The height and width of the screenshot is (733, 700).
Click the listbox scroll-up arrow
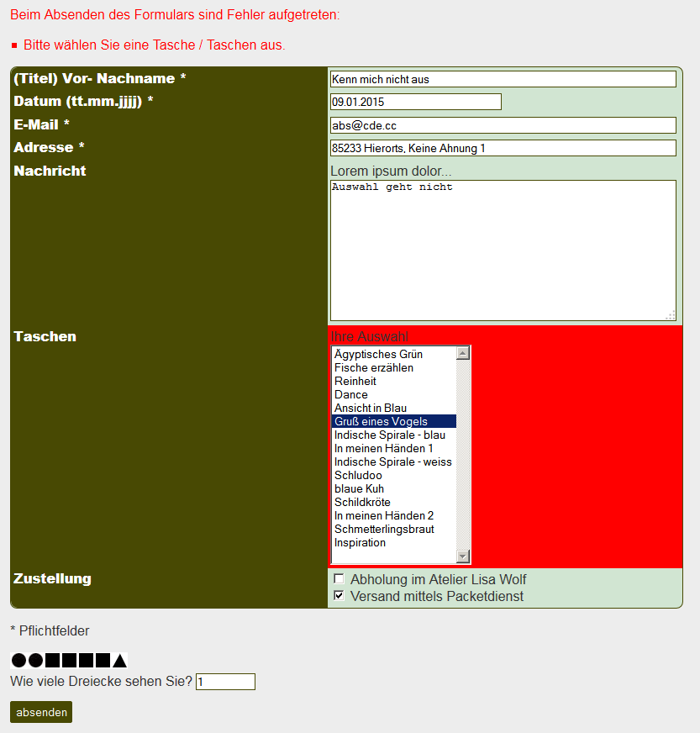(x=462, y=354)
